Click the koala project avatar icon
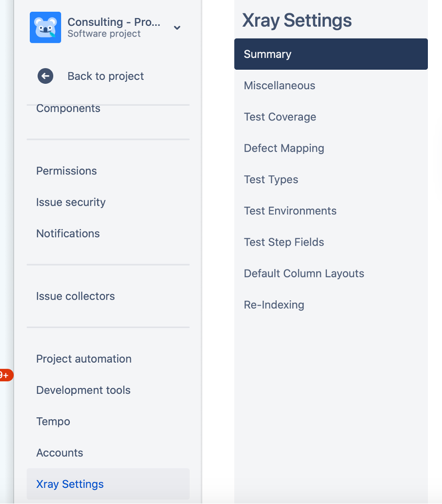 (x=45, y=27)
